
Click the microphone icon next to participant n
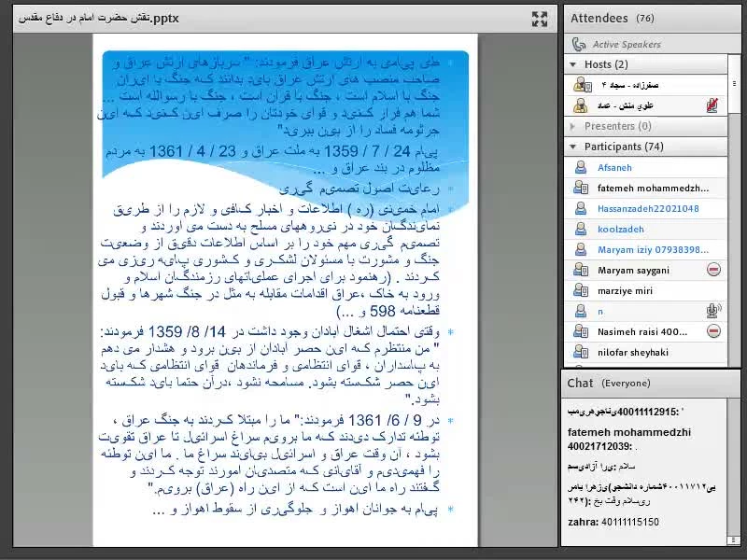click(x=712, y=311)
